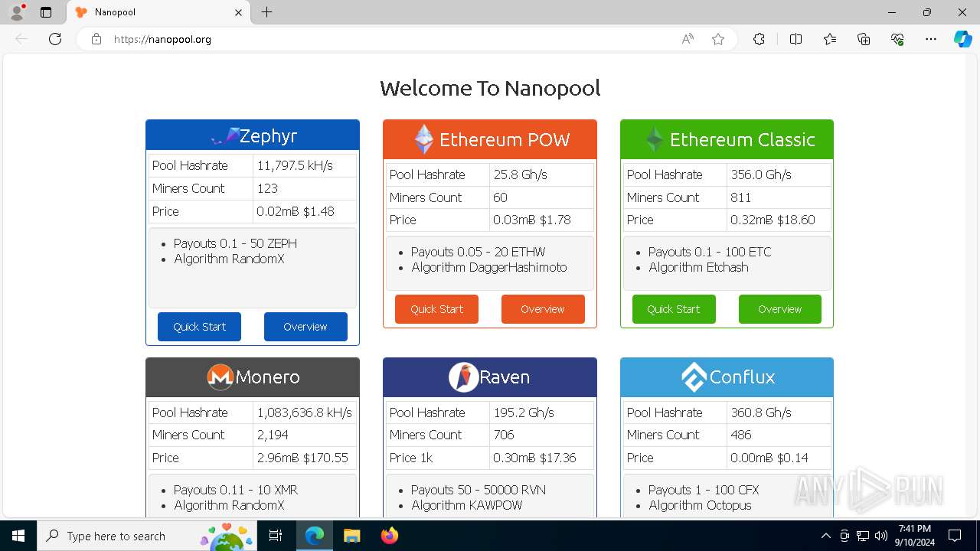Open the Ethereum Classic Overview button
The height and width of the screenshot is (551, 980).
780,309
